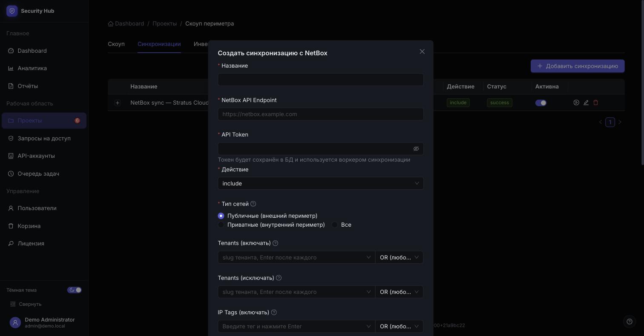The height and width of the screenshot is (336, 644).
Task: Click the Security Hub shield logo
Action: click(x=12, y=11)
